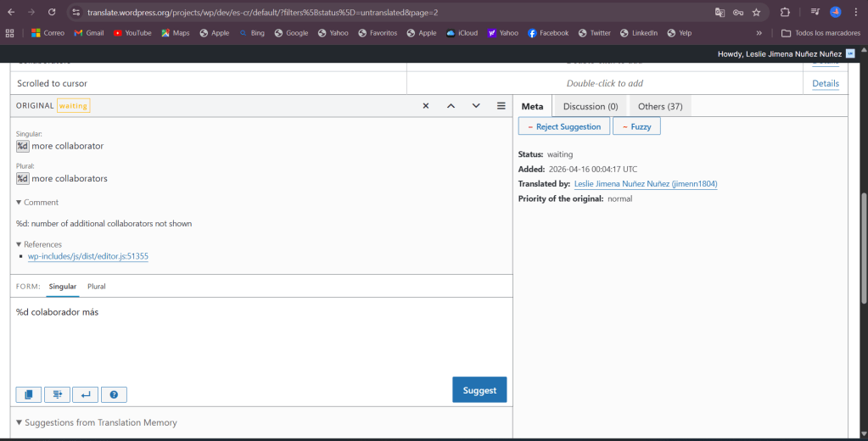Screen dimensions: 868x441
Task: Click the Reject Suggestion button
Action: [x=563, y=126]
